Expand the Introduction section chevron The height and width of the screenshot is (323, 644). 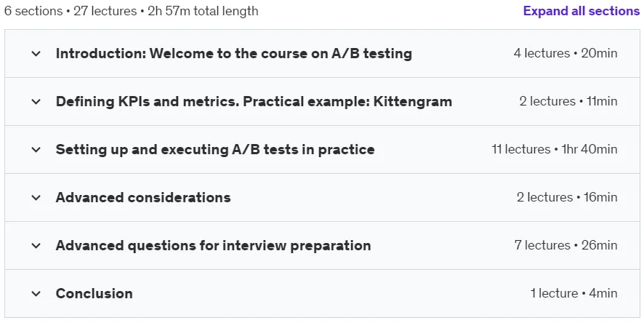coord(36,53)
